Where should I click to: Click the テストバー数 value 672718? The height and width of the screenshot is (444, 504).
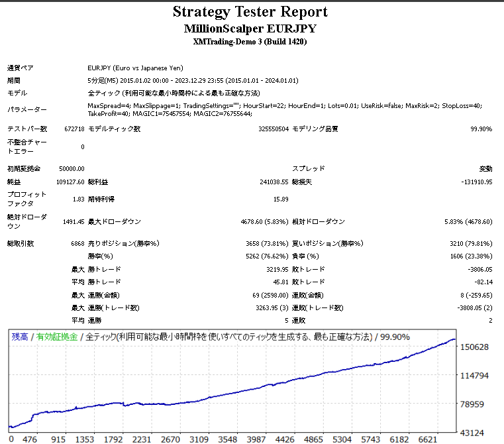pyautogui.click(x=74, y=129)
